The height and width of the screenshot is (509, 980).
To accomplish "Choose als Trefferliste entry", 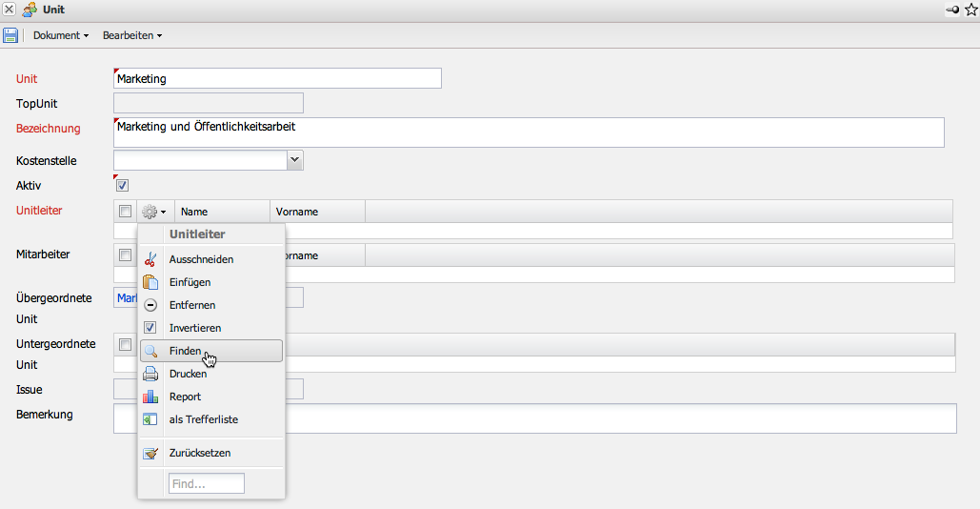I will [x=211, y=419].
